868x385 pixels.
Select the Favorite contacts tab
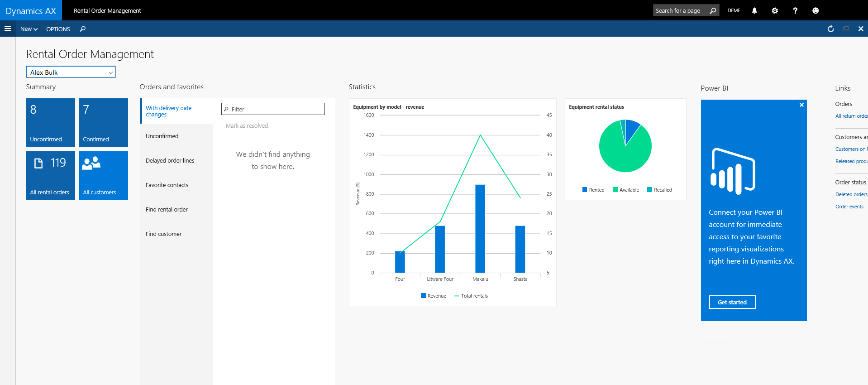click(176, 185)
